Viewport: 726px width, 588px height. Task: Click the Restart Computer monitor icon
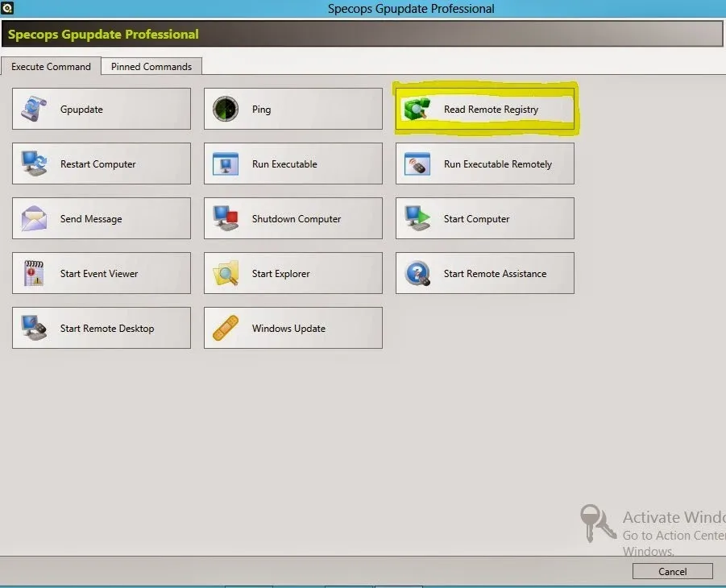34,164
